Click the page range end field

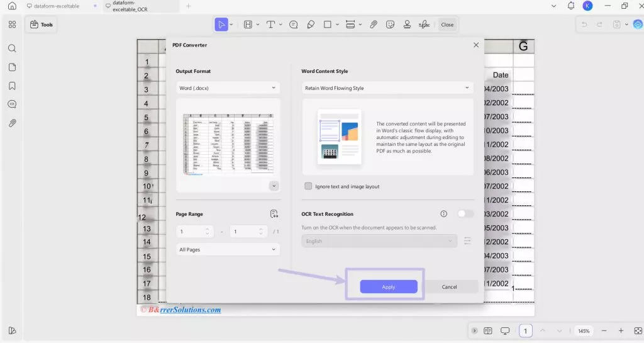coord(249,232)
